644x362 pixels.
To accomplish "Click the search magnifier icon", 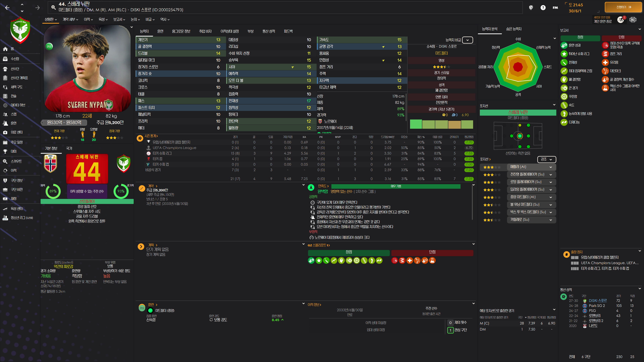I will pos(53,7).
